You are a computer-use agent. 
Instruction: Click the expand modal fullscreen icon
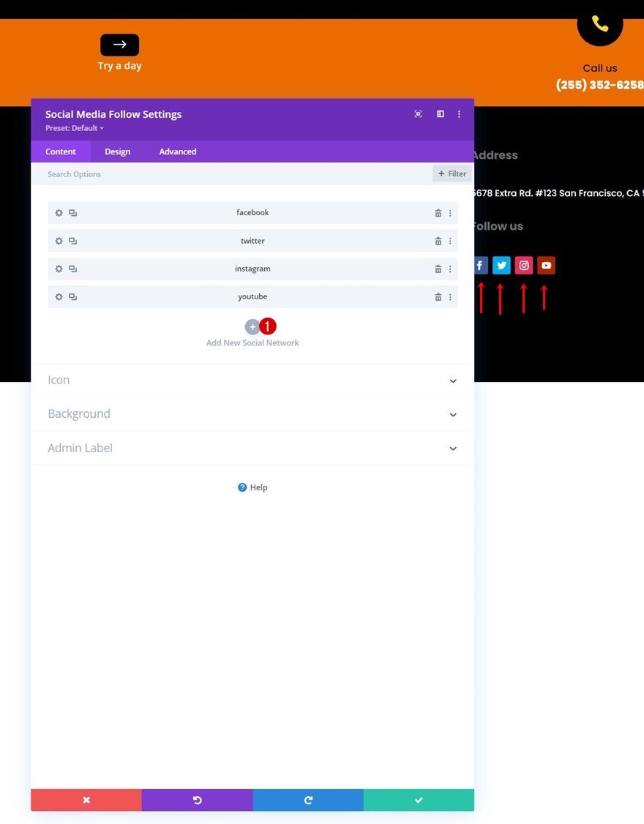[418, 114]
